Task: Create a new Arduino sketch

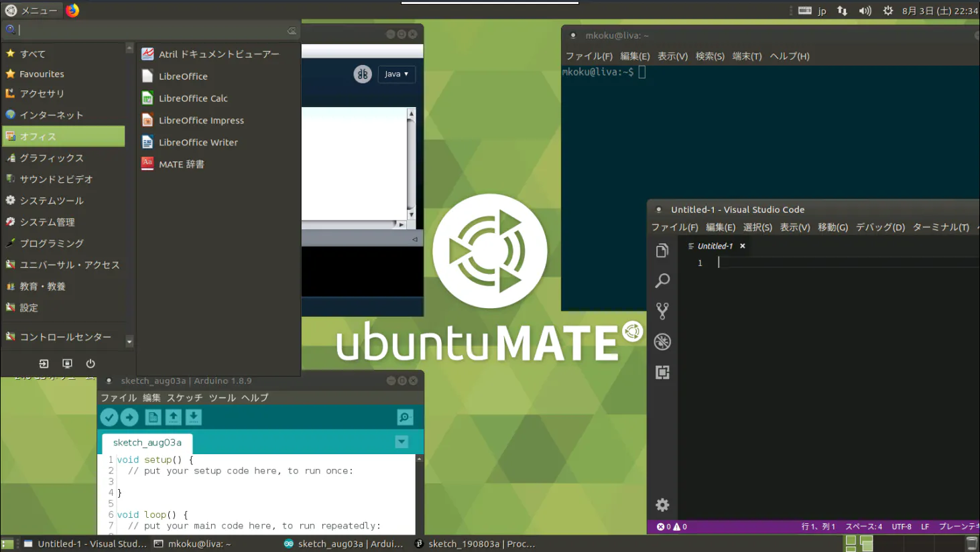Action: click(x=153, y=417)
